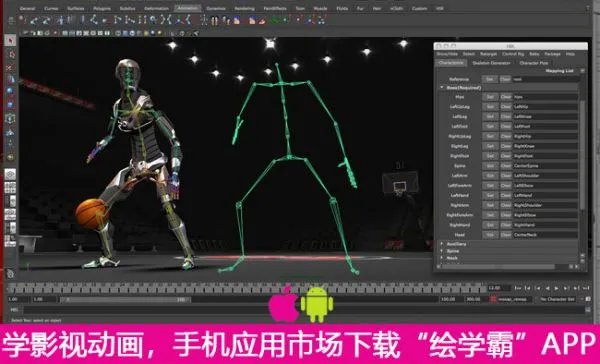
Task: Open the Script Editor icon at bottom right
Action: (x=588, y=310)
